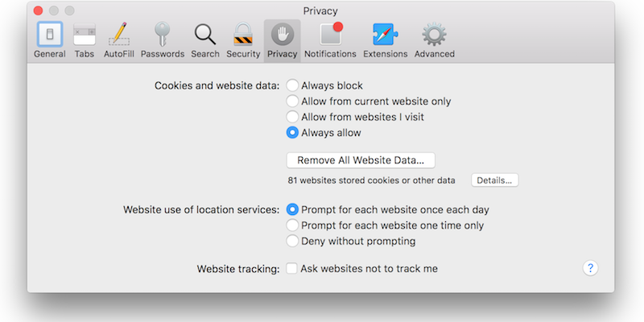Viewport: 644px width, 322px height.
Task: Open the General preferences pane icon
Action: pos(50,34)
